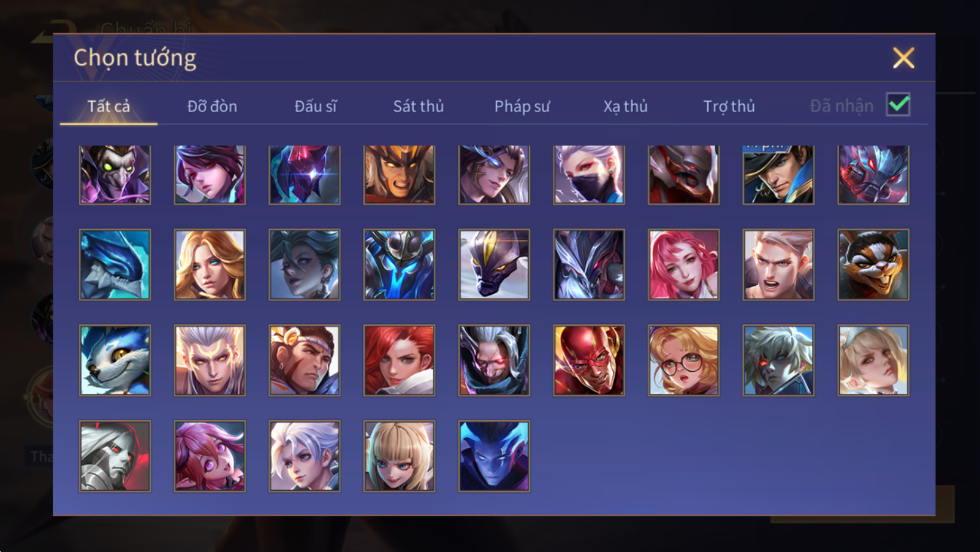Select the Flash hero portrait in red mask
Viewport: 980px width, 552px height.
[589, 360]
